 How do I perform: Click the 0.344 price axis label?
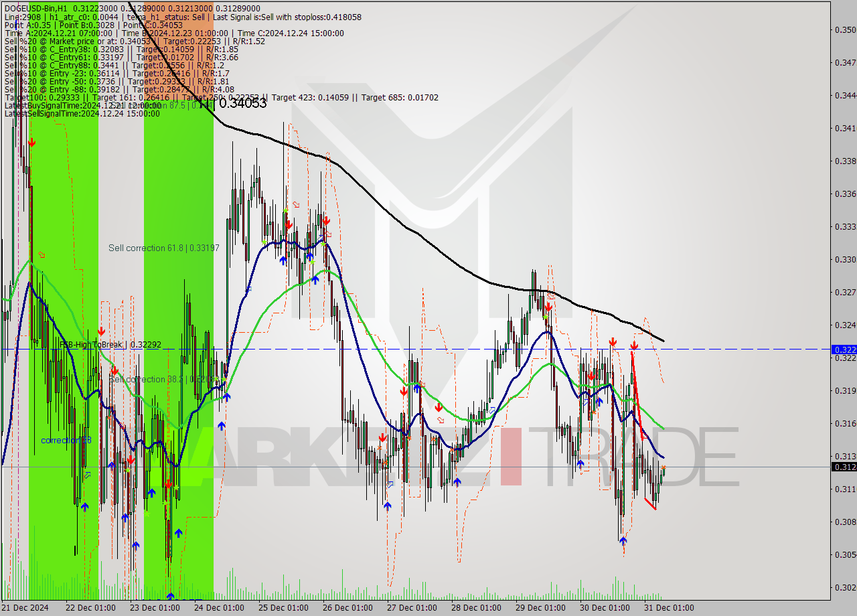coord(845,95)
